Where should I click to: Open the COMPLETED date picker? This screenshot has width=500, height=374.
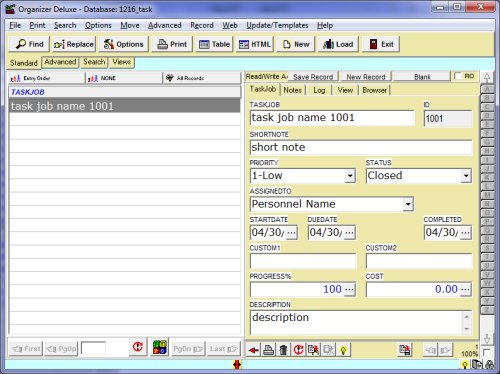click(x=465, y=232)
